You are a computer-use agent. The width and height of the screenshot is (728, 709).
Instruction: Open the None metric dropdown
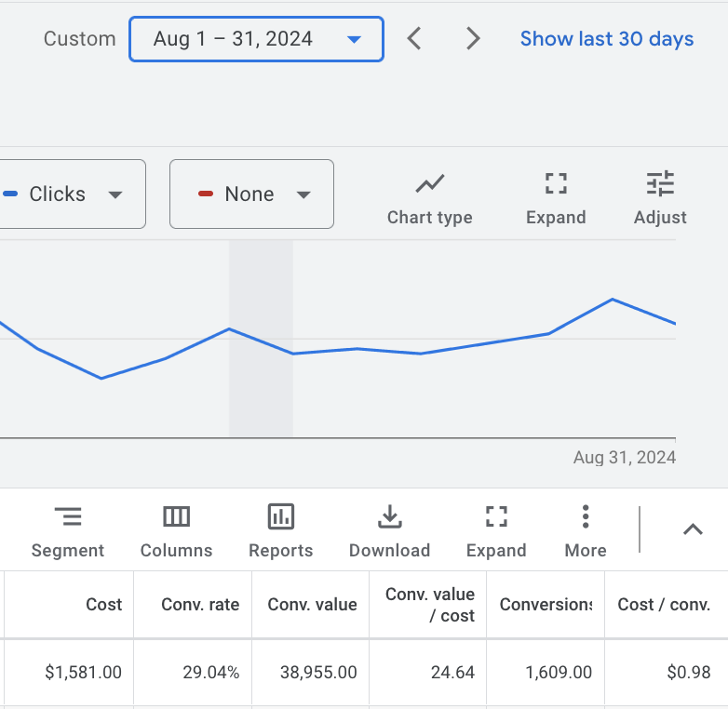(251, 194)
